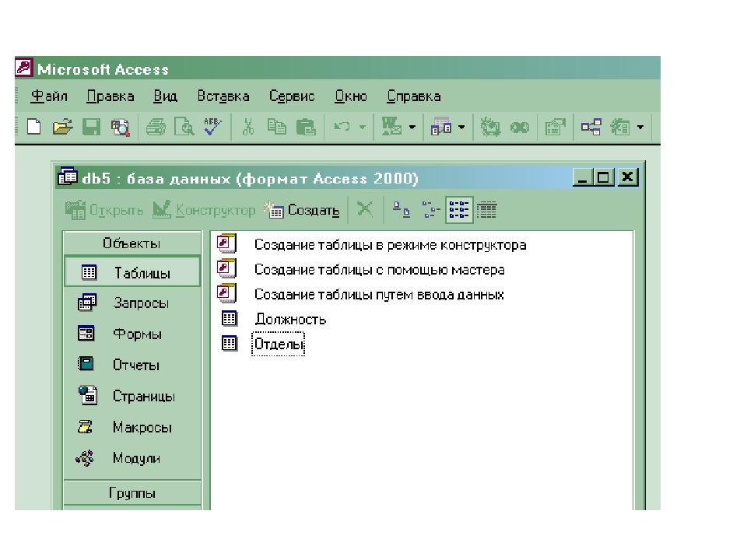This screenshot has width=747, height=560.
Task: Open the Окно menu
Action: tap(351, 96)
